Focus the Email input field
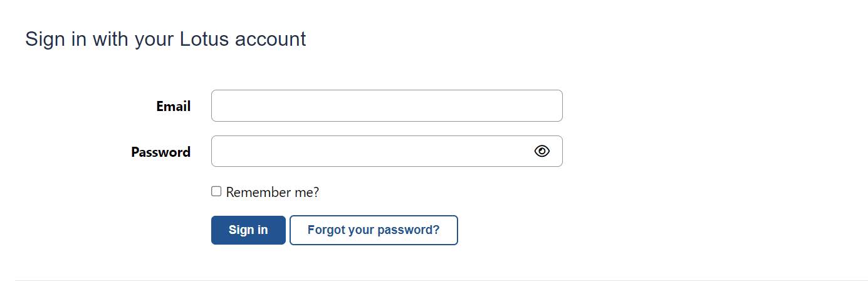The width and height of the screenshot is (868, 281). [x=387, y=106]
